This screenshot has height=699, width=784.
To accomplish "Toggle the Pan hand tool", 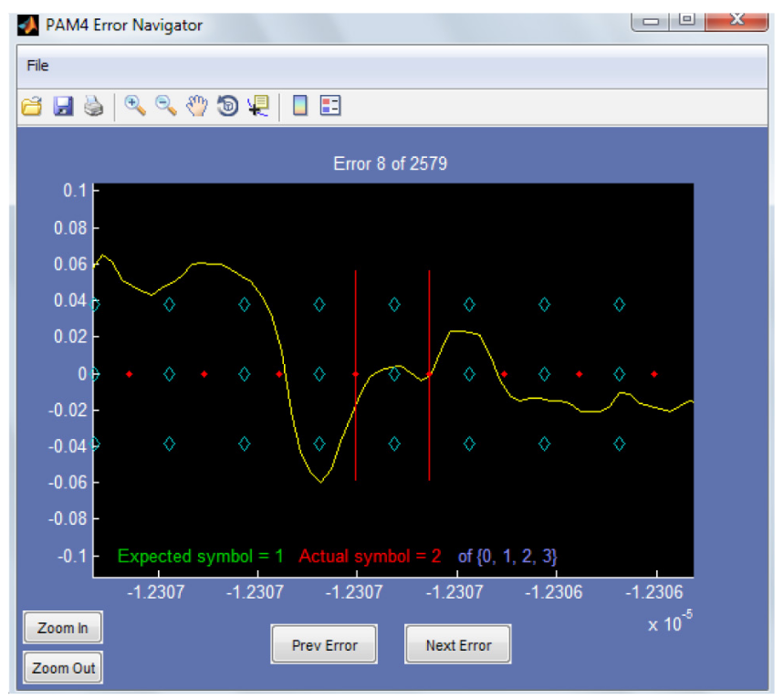I will (x=195, y=106).
